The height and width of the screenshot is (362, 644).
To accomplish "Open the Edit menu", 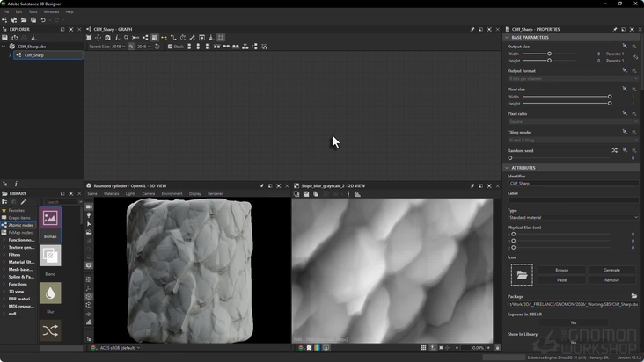I will pyautogui.click(x=18, y=12).
